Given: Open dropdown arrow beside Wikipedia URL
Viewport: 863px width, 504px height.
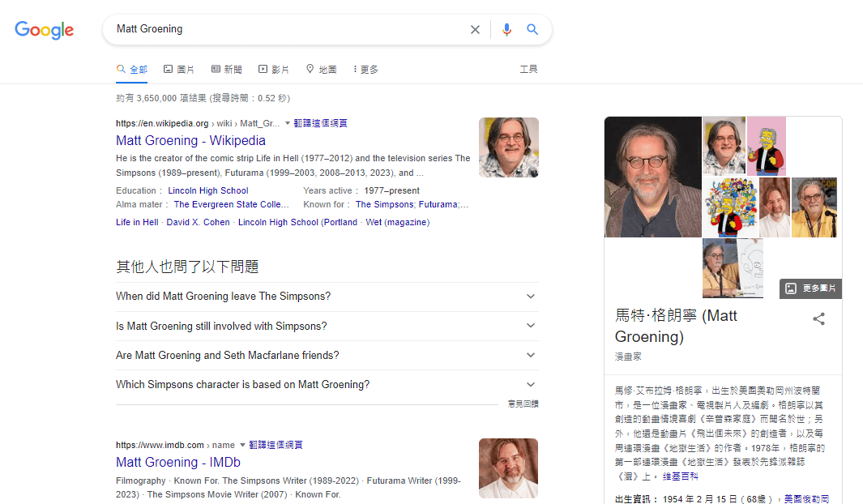Looking at the screenshot, I should coord(288,123).
